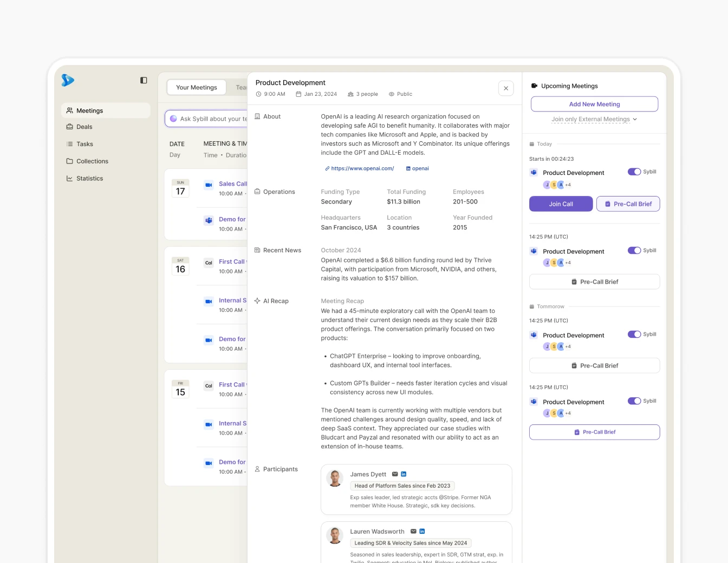Open the openai.com website link
The height and width of the screenshot is (563, 728).
click(360, 168)
